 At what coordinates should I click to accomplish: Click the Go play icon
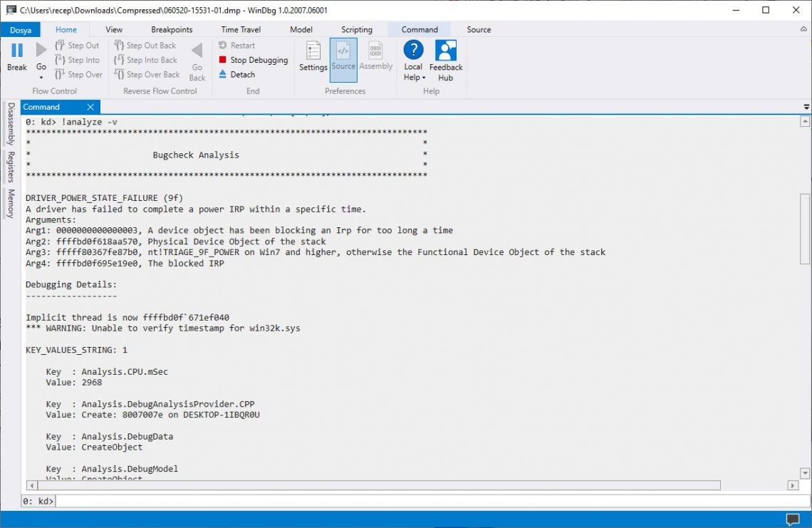pyautogui.click(x=41, y=50)
